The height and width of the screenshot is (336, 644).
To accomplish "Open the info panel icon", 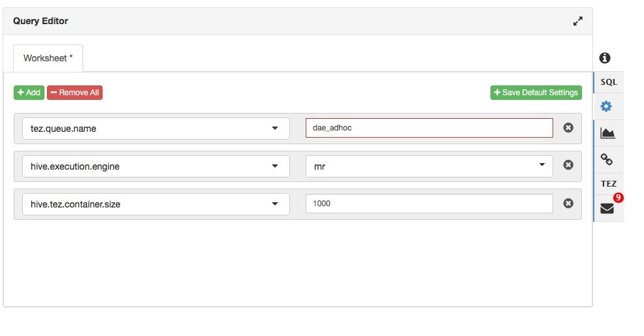I will coord(605,58).
